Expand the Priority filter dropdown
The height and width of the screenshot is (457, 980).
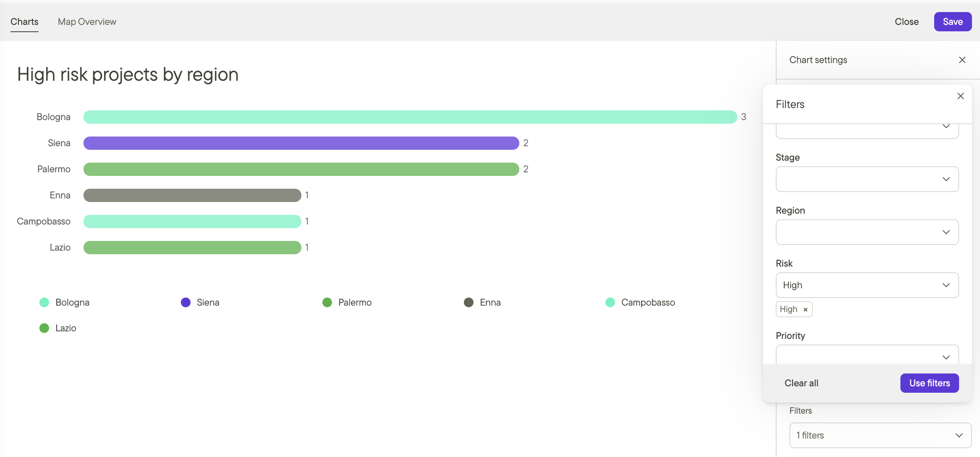(867, 356)
